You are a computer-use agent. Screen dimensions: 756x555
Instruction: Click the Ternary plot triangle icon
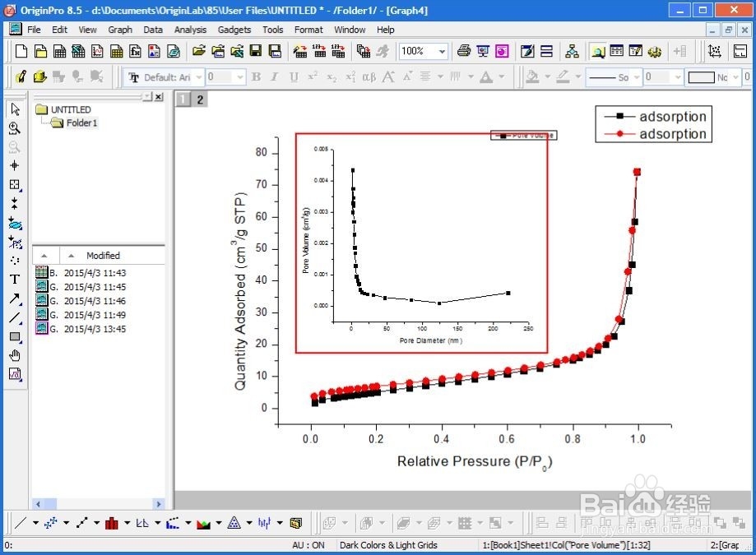point(234,523)
